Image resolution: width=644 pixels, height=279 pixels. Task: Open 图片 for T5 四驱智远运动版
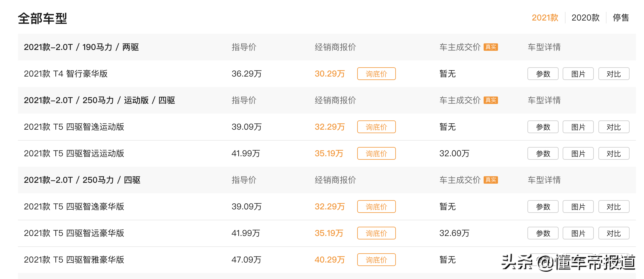(578, 153)
